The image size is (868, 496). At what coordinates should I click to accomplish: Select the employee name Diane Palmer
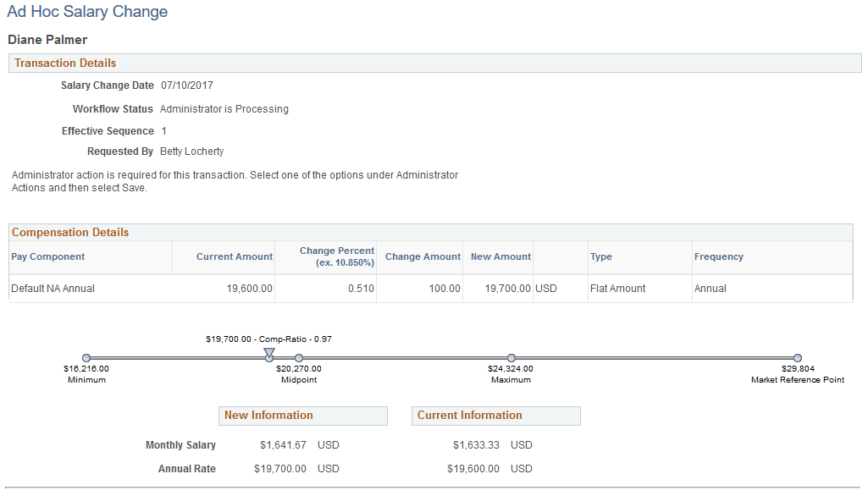pos(47,39)
